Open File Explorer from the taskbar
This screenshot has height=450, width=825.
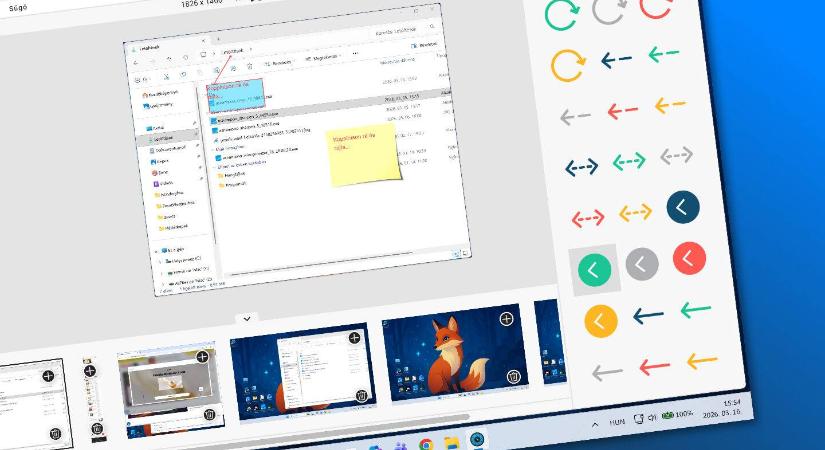[451, 443]
